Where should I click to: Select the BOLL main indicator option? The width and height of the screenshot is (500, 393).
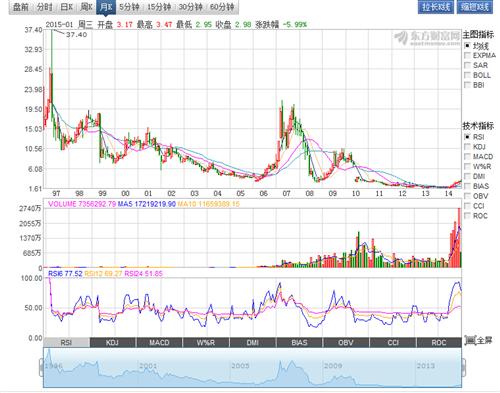click(468, 75)
